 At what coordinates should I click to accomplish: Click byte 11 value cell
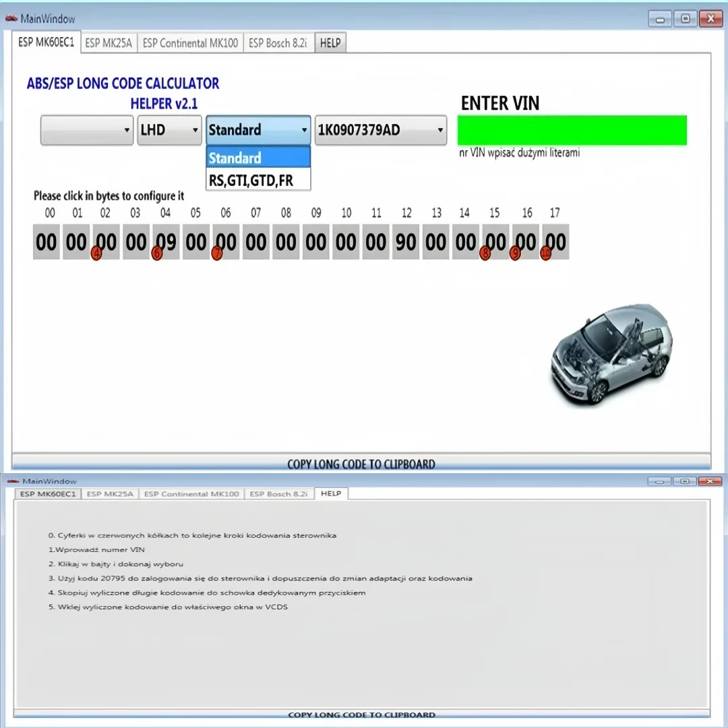[x=375, y=242]
